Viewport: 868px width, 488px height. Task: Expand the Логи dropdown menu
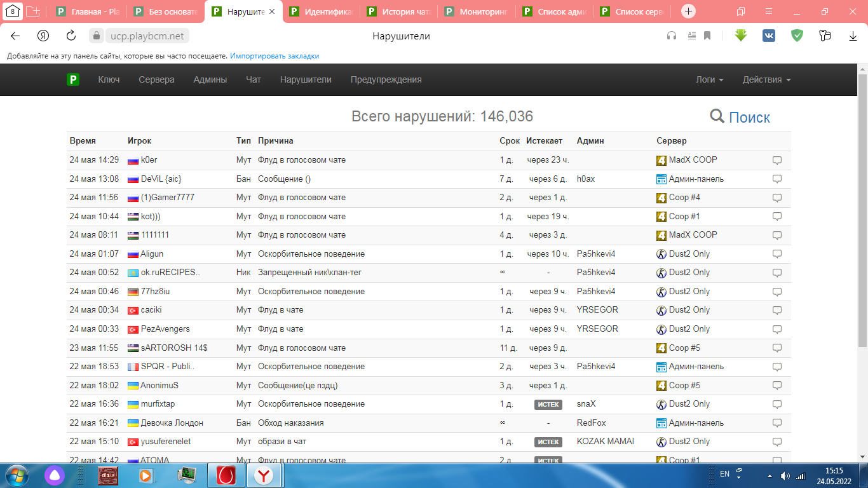point(710,79)
